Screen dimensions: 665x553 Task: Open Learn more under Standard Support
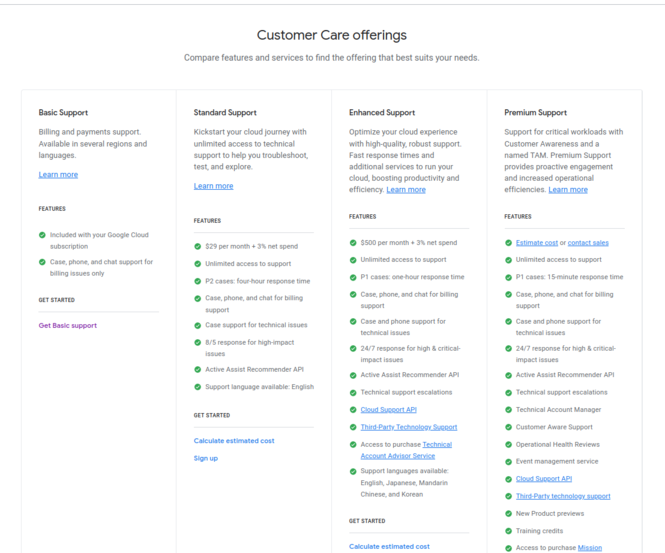click(x=213, y=186)
